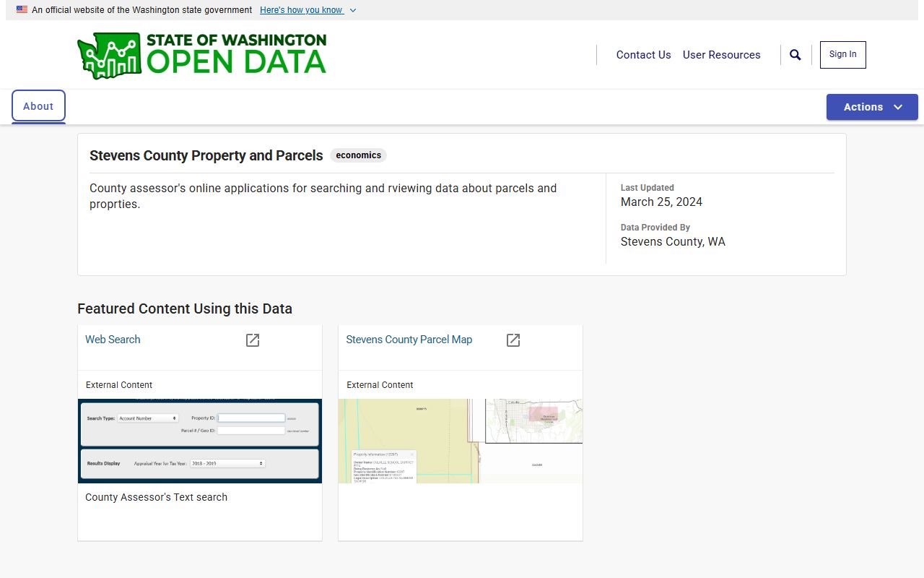Viewport: 924px width, 578px height.
Task: Select 'Stevens County, WA' data provider text
Action: 673,242
